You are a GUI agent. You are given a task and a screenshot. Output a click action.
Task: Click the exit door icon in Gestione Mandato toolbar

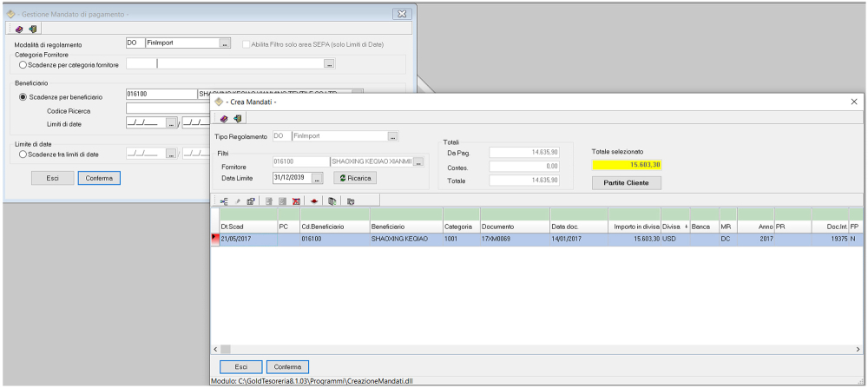(32, 29)
